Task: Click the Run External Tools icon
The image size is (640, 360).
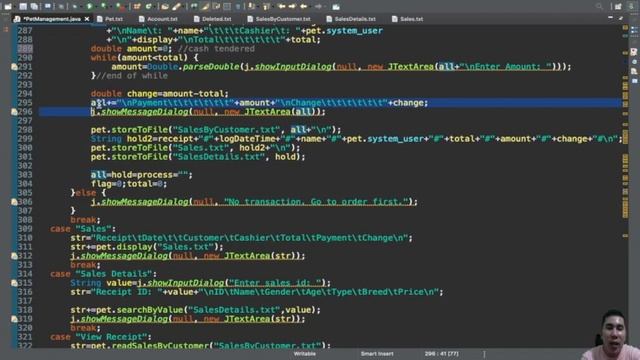Action: 119,6
